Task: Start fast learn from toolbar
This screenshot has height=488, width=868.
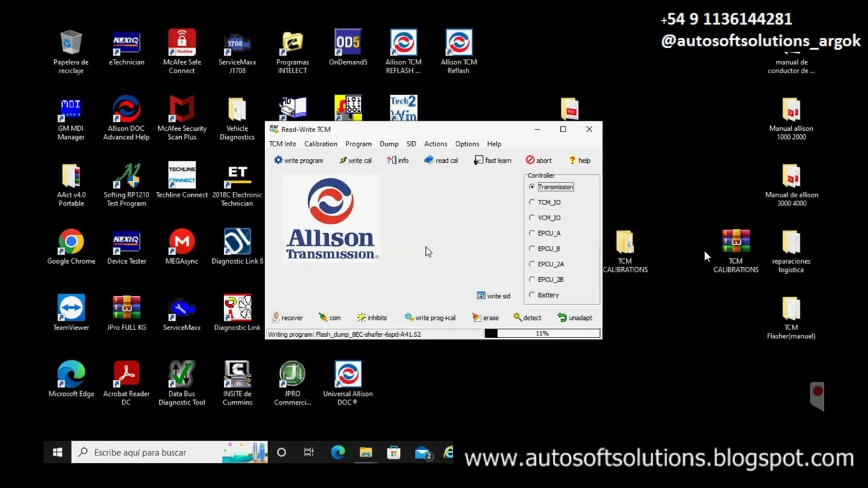Action: coord(492,161)
